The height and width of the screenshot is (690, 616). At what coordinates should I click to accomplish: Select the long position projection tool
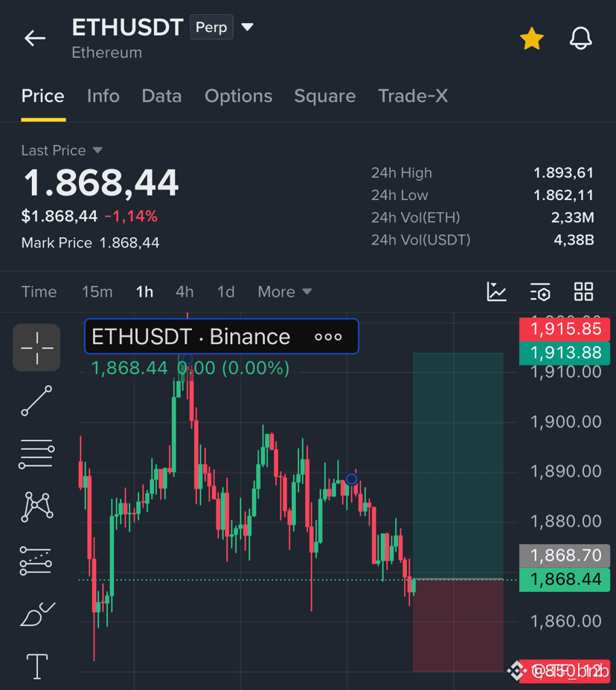[36, 561]
